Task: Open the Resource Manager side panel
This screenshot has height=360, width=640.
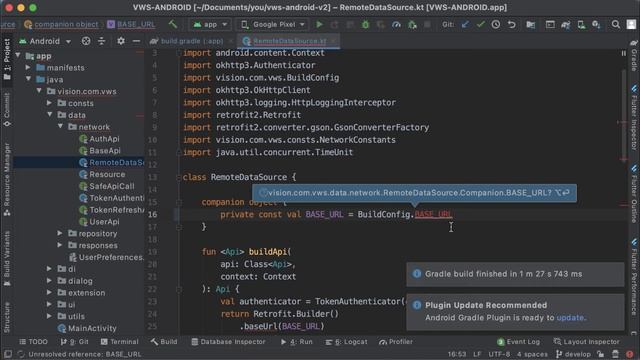Action: (7, 180)
